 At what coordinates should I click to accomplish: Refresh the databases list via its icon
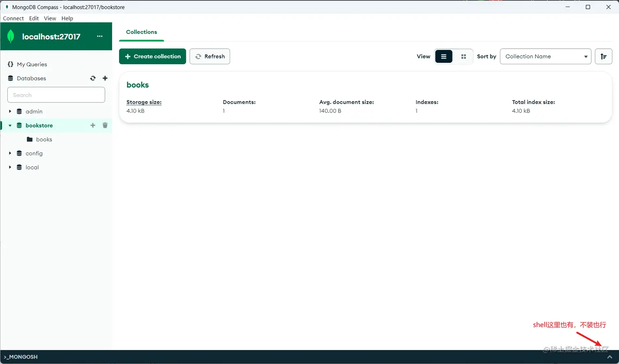point(93,78)
